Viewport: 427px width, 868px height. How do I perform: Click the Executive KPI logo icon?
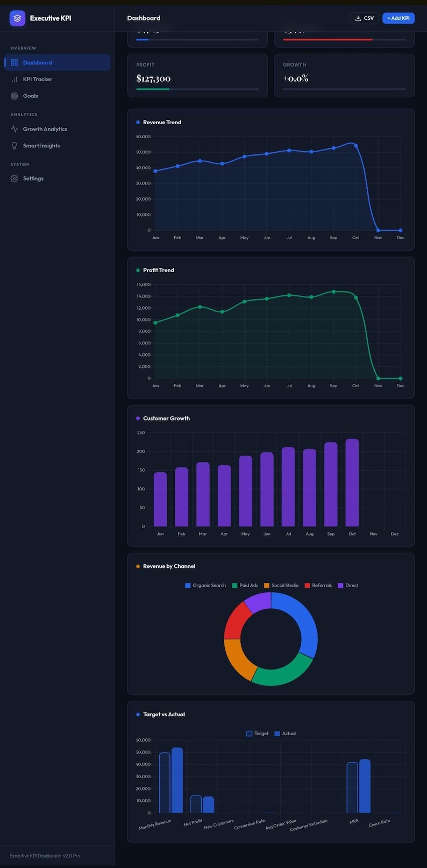[17, 18]
